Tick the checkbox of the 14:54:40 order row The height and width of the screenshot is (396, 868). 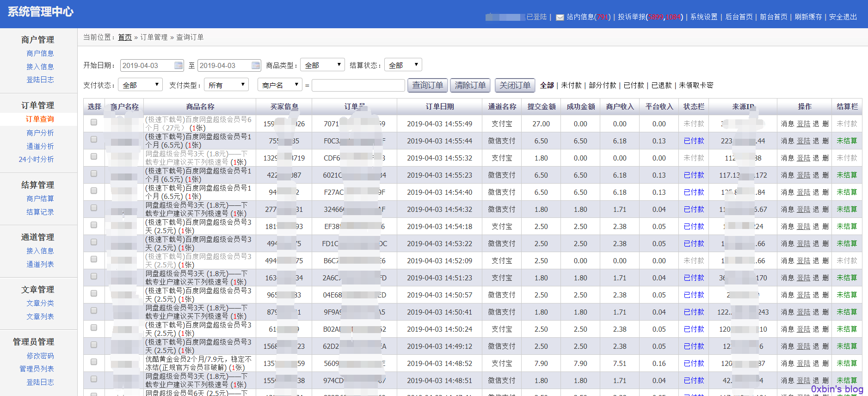pos(94,191)
